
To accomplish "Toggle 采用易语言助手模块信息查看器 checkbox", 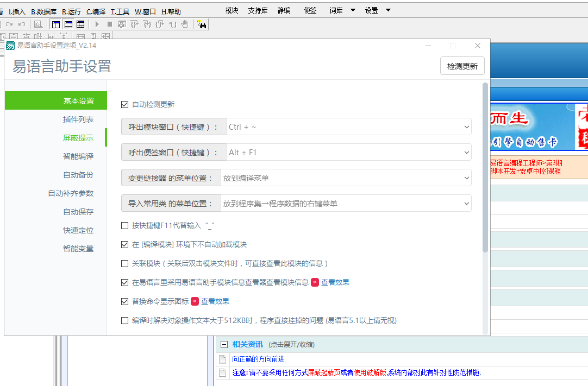I will 125,282.
